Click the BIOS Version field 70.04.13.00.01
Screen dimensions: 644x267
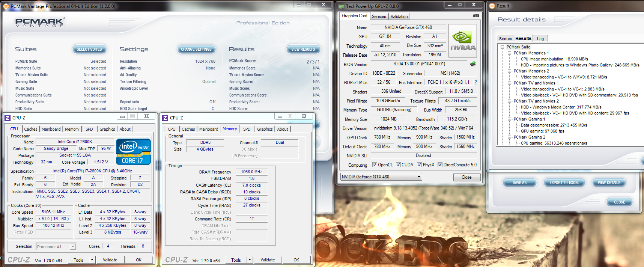pyautogui.click(x=419, y=64)
